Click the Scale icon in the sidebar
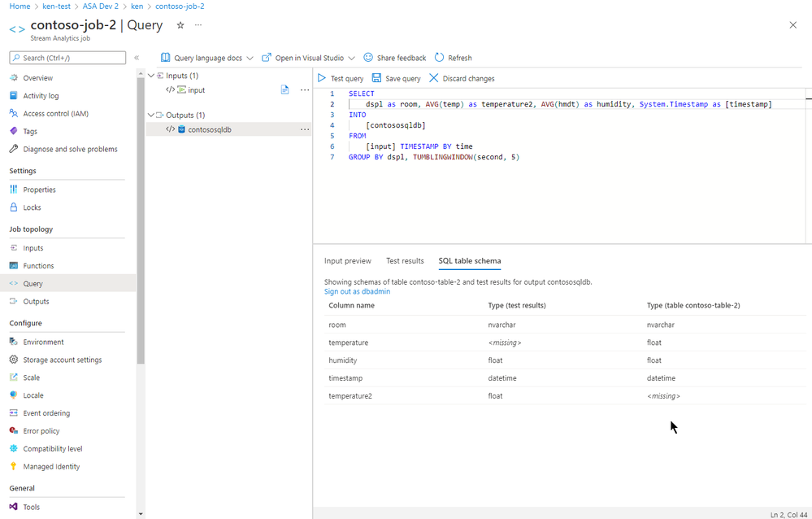The width and height of the screenshot is (812, 519). point(14,377)
